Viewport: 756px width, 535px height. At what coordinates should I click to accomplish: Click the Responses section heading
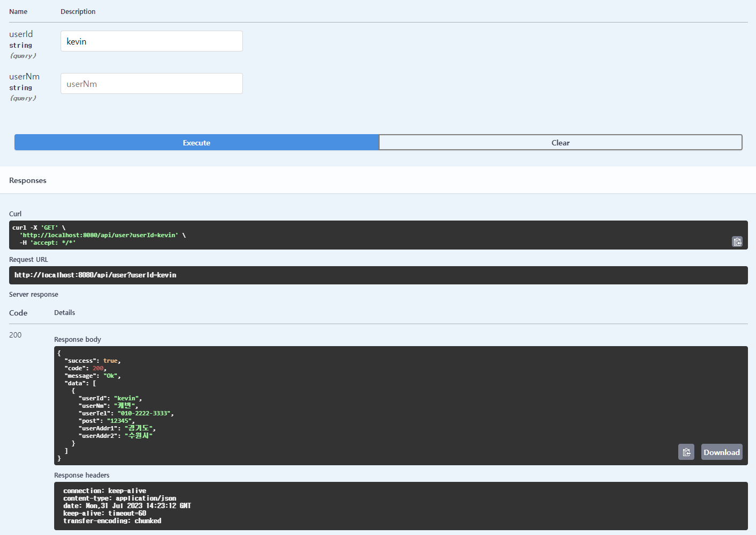(x=28, y=180)
